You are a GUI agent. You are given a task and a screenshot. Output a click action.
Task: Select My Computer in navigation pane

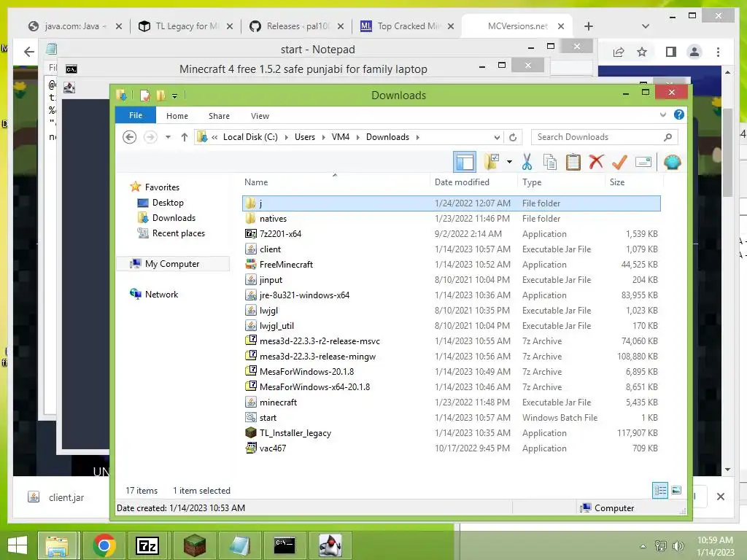click(x=172, y=264)
